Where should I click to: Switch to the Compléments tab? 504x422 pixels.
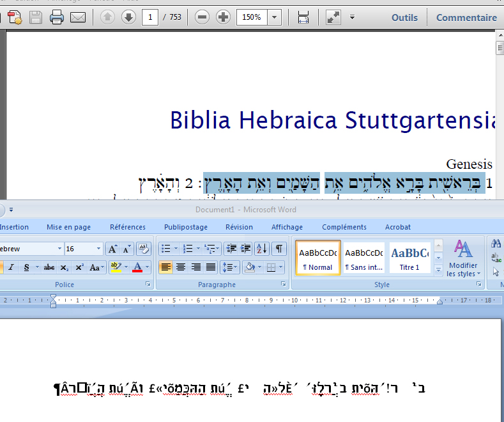click(344, 227)
